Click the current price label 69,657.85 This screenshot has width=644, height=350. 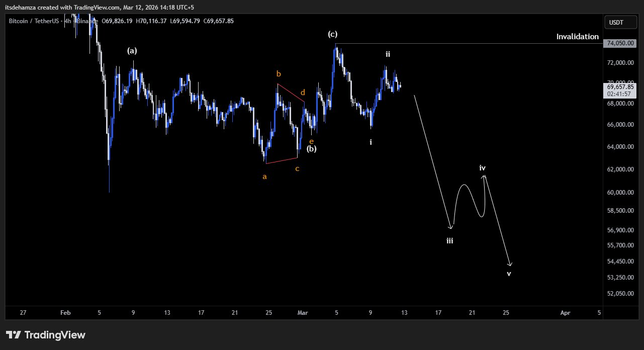point(620,86)
